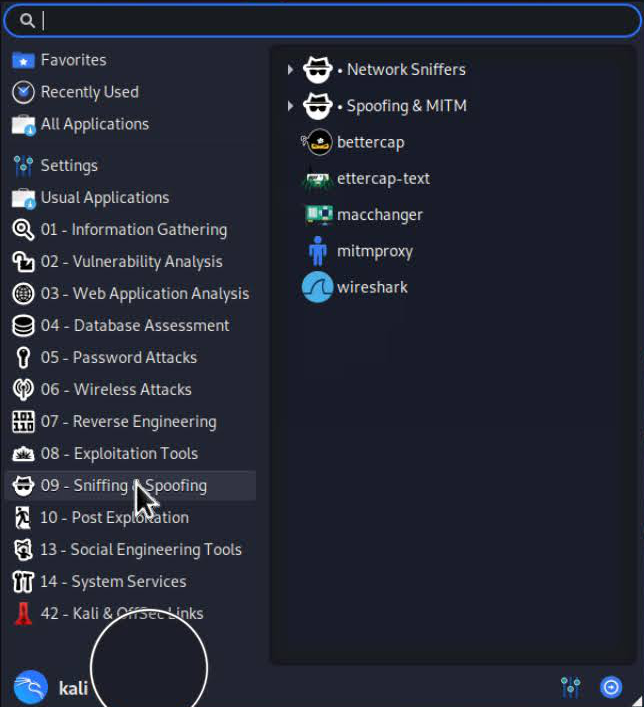Show All Applications category
This screenshot has height=707, width=644.
(130, 124)
